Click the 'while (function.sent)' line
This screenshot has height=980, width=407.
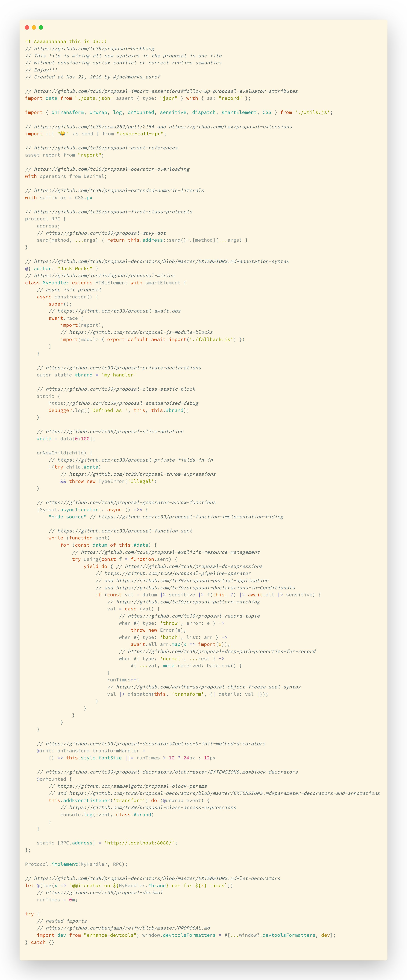tap(79, 538)
